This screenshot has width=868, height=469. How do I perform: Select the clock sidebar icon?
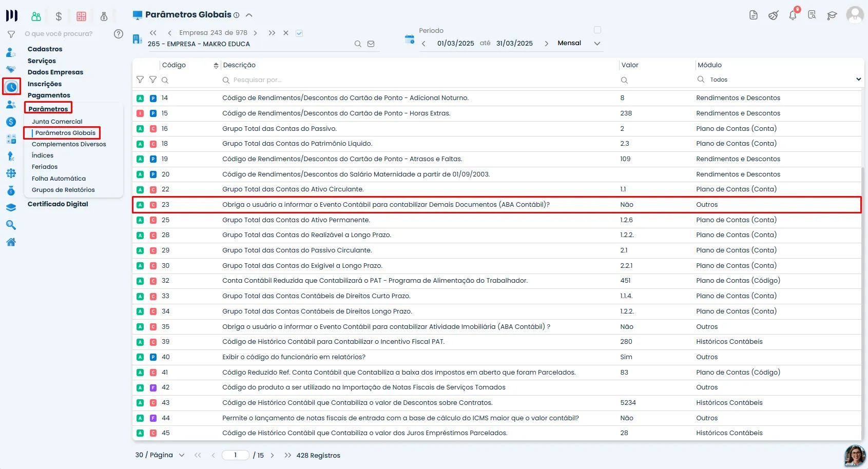[11, 87]
